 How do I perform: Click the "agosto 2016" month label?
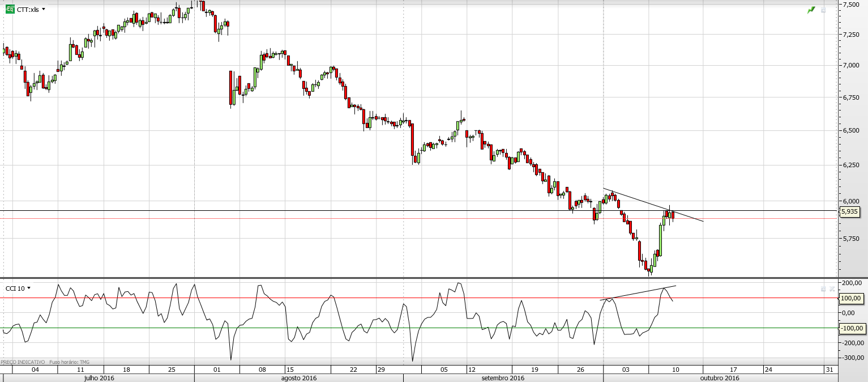click(x=299, y=378)
